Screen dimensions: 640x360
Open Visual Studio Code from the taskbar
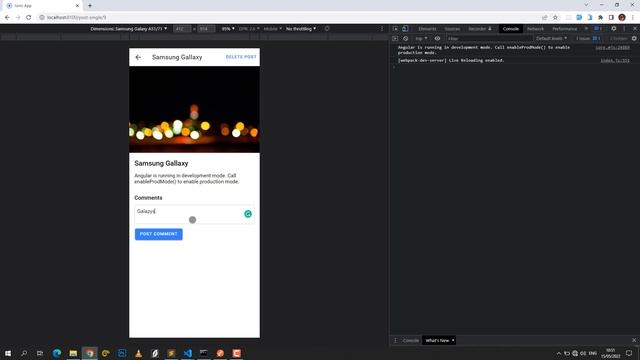coord(187,353)
